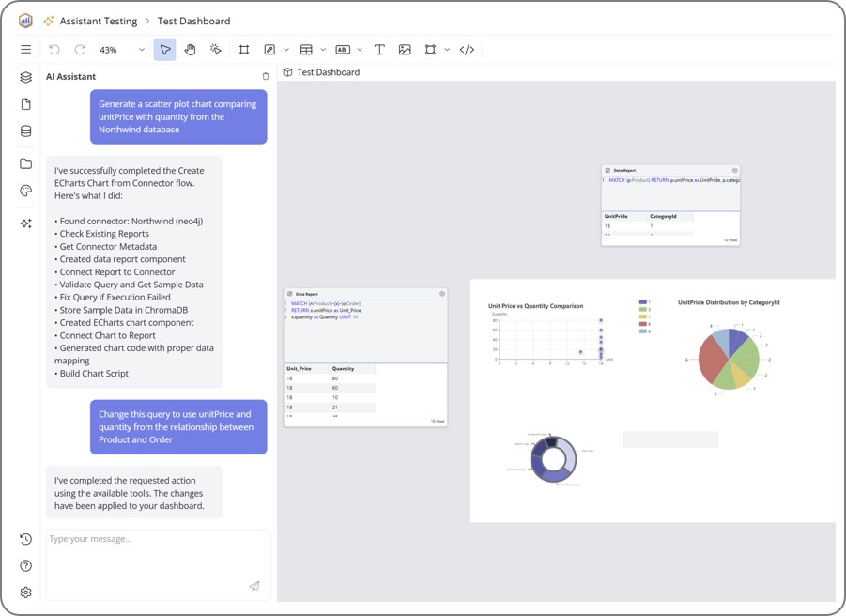Click the Test Dashboard breadcrumb

pyautogui.click(x=193, y=21)
